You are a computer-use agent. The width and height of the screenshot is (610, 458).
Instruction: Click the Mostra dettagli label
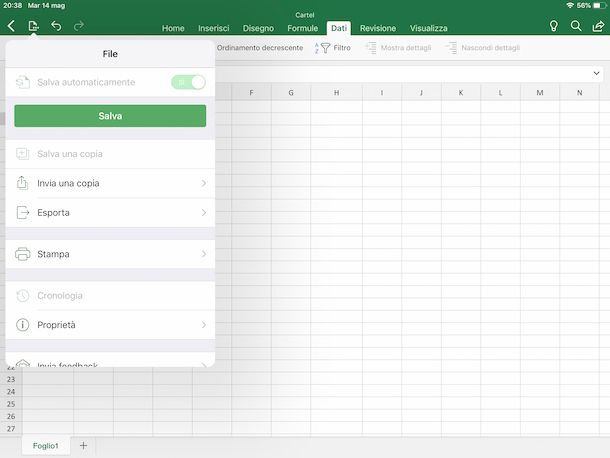click(406, 47)
